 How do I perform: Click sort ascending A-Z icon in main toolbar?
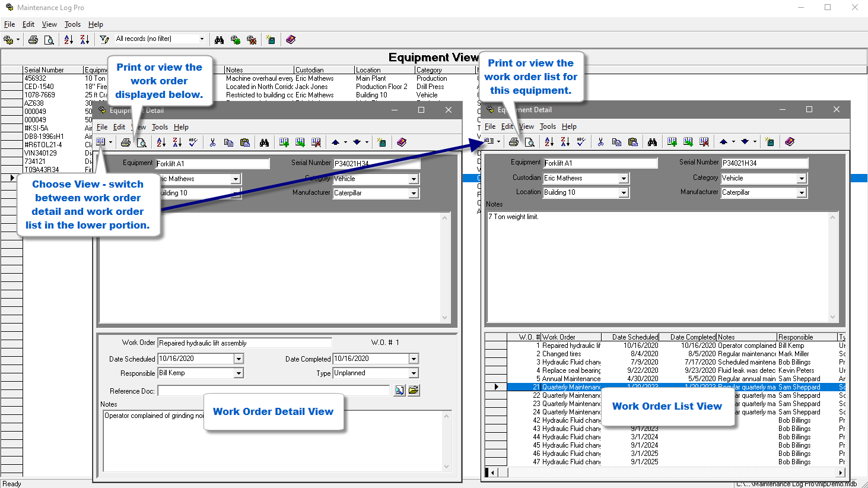coord(69,40)
